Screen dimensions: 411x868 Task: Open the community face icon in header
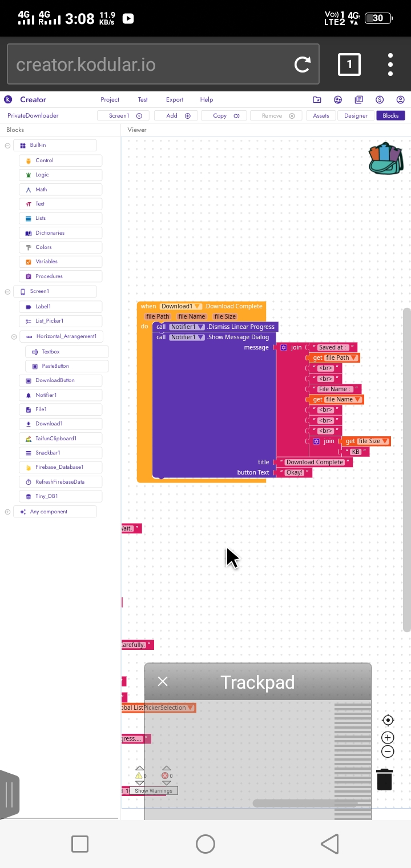tap(338, 99)
